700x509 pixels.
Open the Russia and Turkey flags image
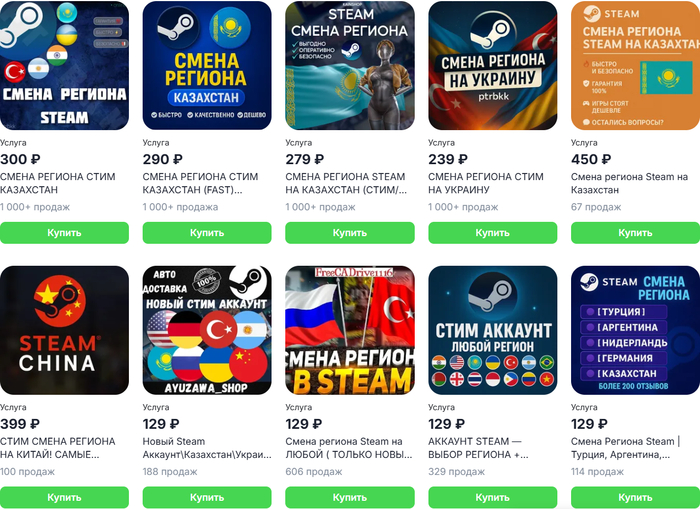[350, 330]
